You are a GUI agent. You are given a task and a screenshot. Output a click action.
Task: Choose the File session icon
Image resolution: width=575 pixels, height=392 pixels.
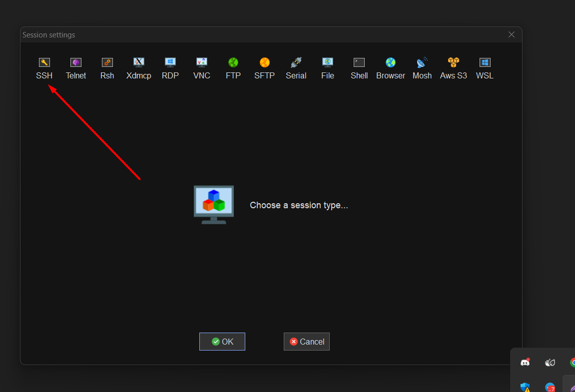point(328,68)
